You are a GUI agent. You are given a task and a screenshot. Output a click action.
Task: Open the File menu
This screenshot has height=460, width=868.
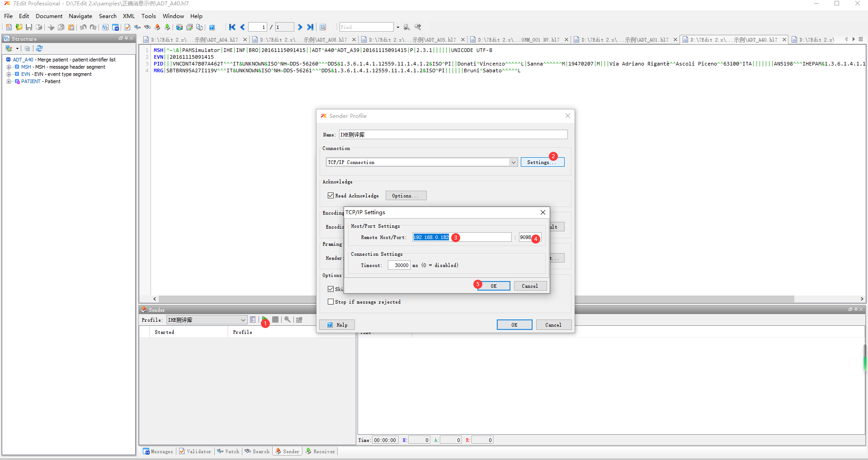click(x=8, y=16)
